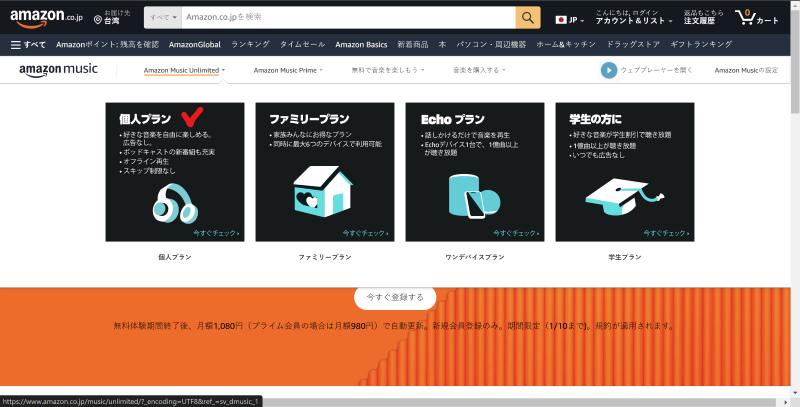Click the 学生の方に card heading
The height and width of the screenshot is (407, 800).
pos(595,119)
